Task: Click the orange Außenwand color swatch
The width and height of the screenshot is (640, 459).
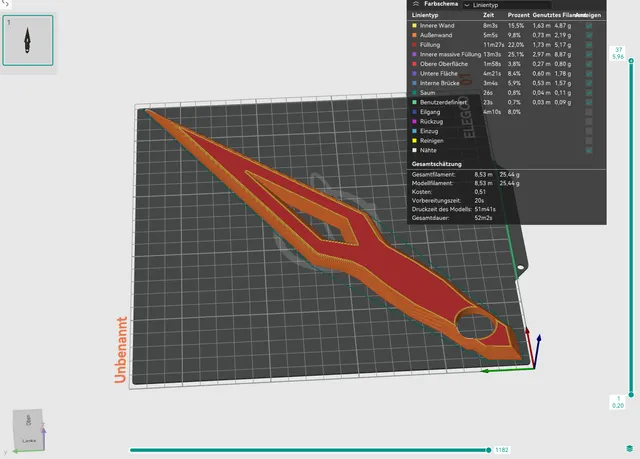Action: pos(414,35)
